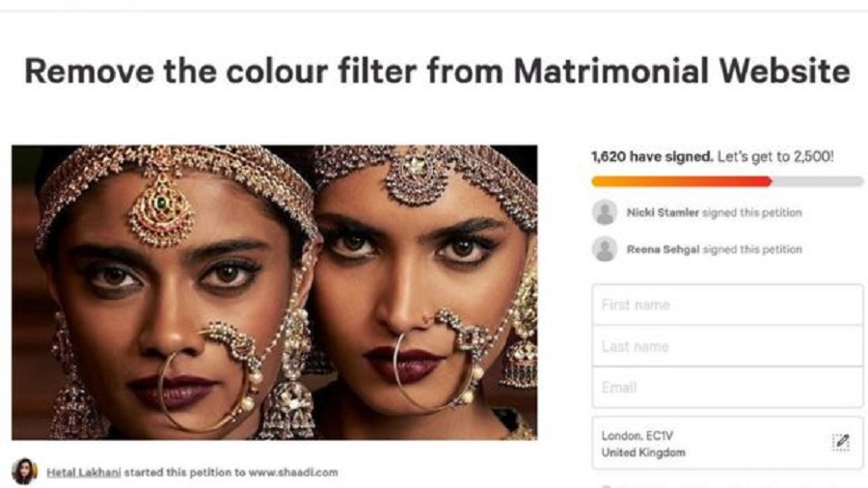Click Reena Sehgal's avatar icon
The width and height of the screenshot is (868, 488).
click(x=605, y=249)
